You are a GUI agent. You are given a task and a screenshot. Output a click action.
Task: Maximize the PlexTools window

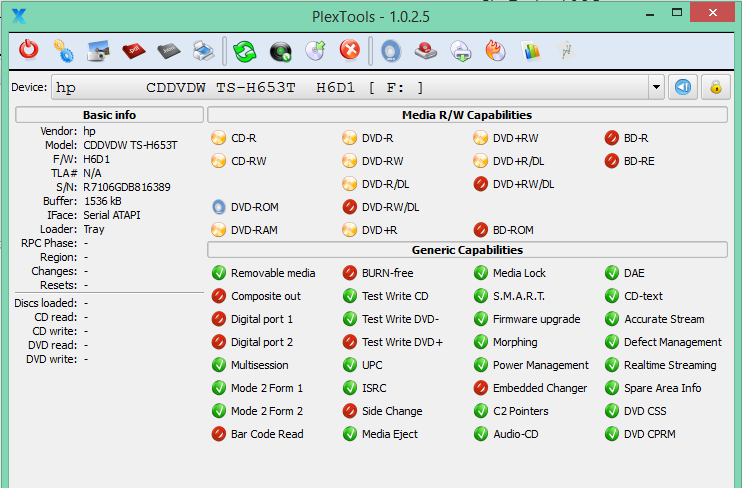677,13
